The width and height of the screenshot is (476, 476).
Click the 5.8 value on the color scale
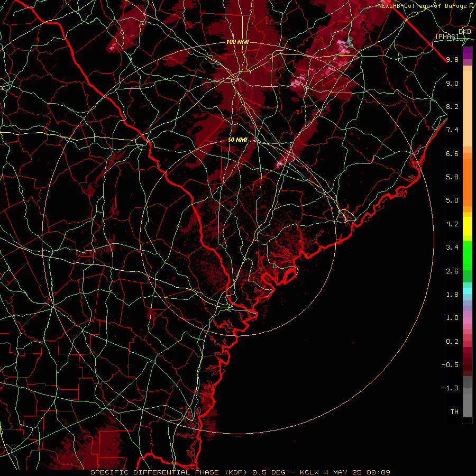click(452, 177)
